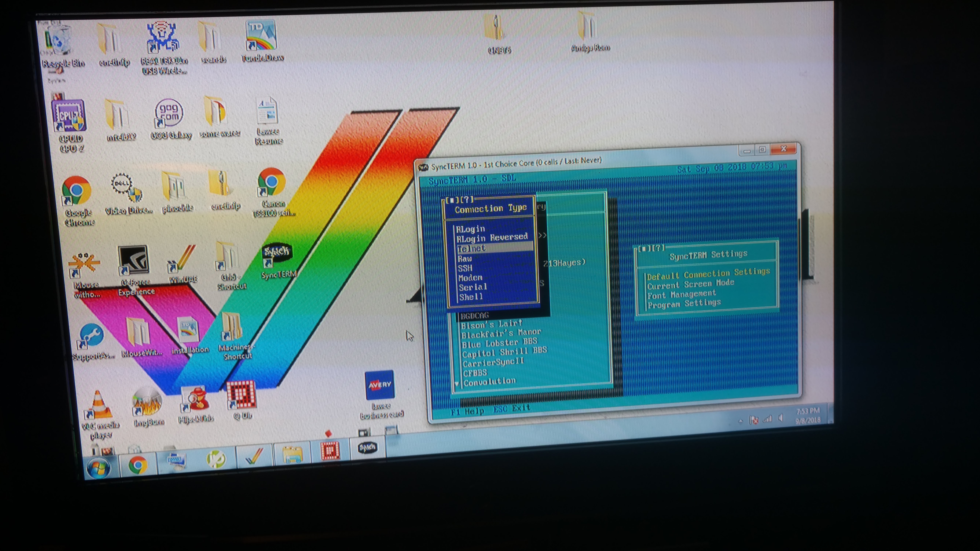The image size is (980, 551).
Task: Open the Resume document icon on desktop
Action: click(268, 121)
